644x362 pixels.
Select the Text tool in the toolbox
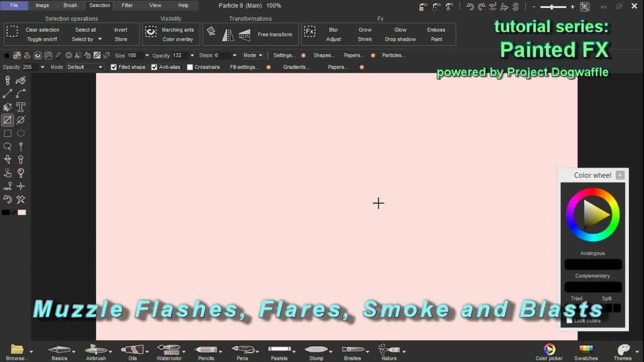[21, 107]
